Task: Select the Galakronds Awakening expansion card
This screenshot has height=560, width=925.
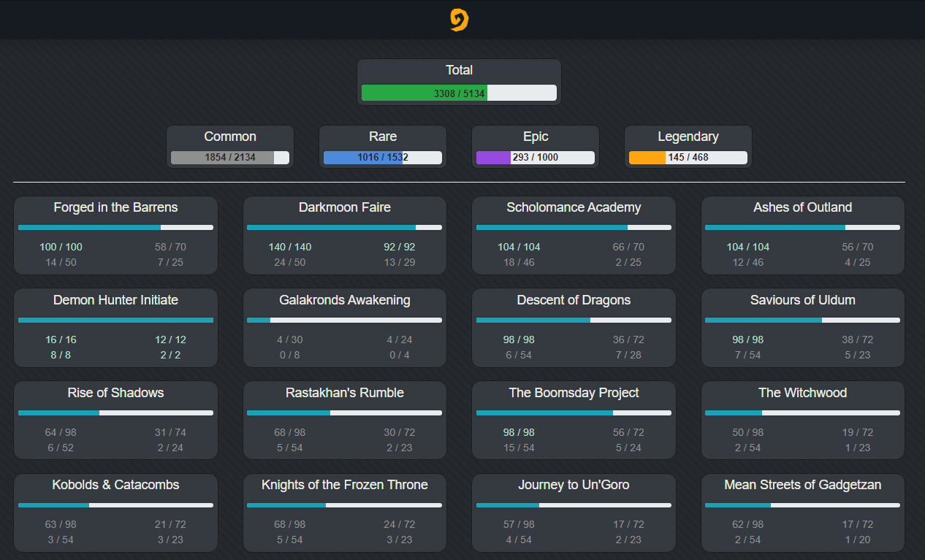Action: coord(344,328)
